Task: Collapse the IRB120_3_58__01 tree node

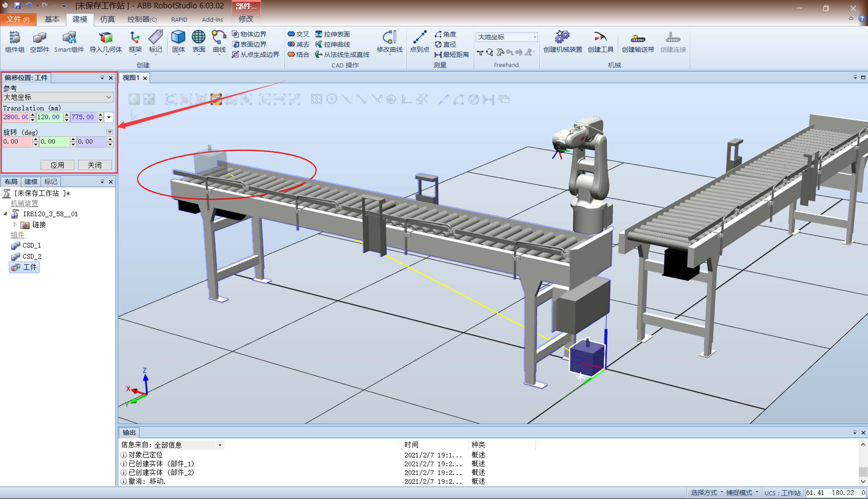Action: tap(5, 214)
